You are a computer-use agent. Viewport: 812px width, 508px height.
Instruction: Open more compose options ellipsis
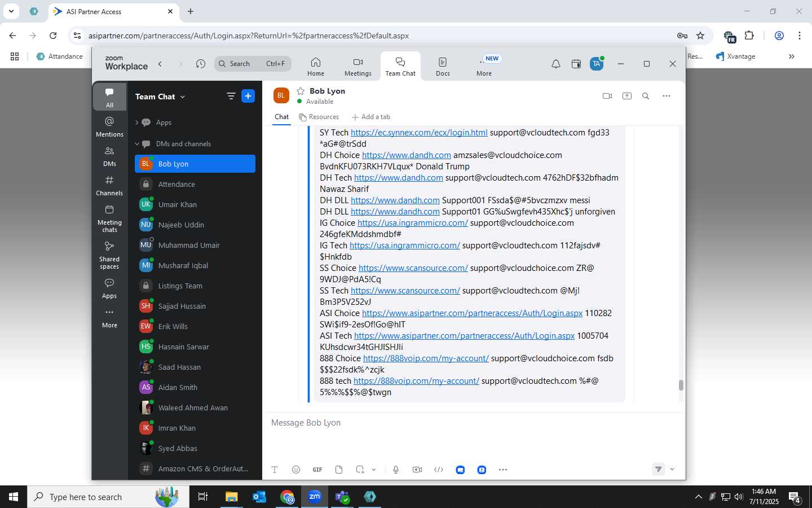coord(503,470)
